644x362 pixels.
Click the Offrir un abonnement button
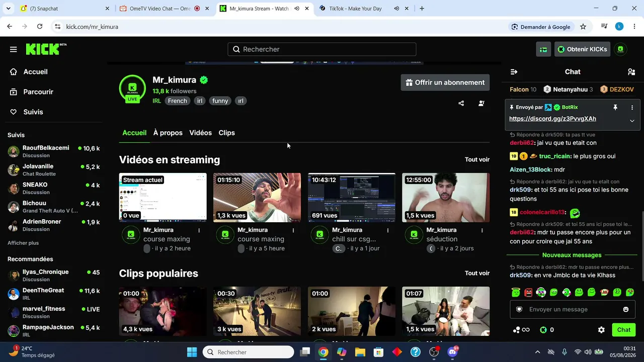click(445, 82)
